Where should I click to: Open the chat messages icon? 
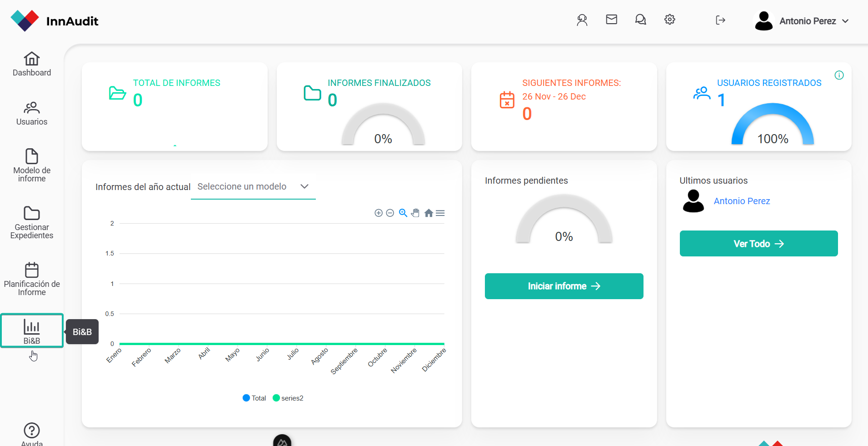tap(640, 20)
